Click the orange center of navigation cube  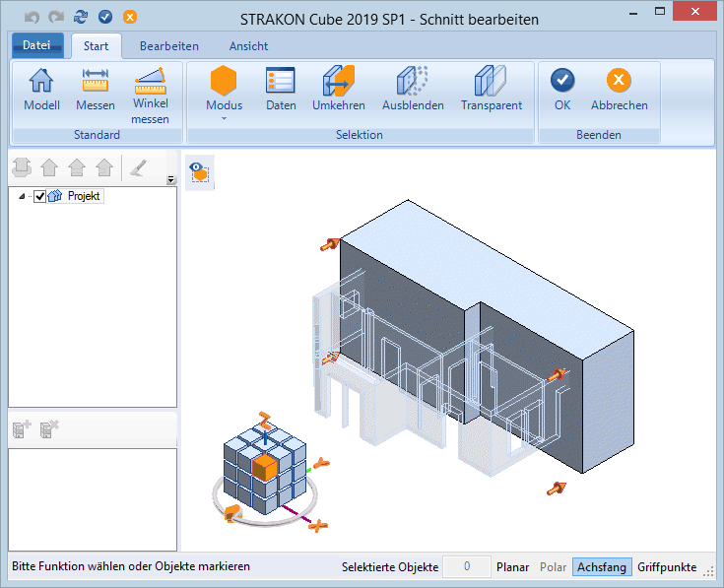[265, 468]
